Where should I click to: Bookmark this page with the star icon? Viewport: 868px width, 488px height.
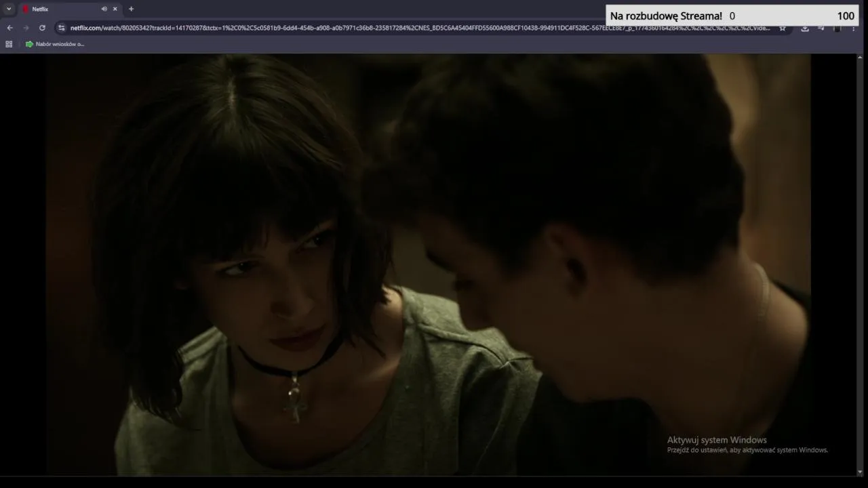782,28
